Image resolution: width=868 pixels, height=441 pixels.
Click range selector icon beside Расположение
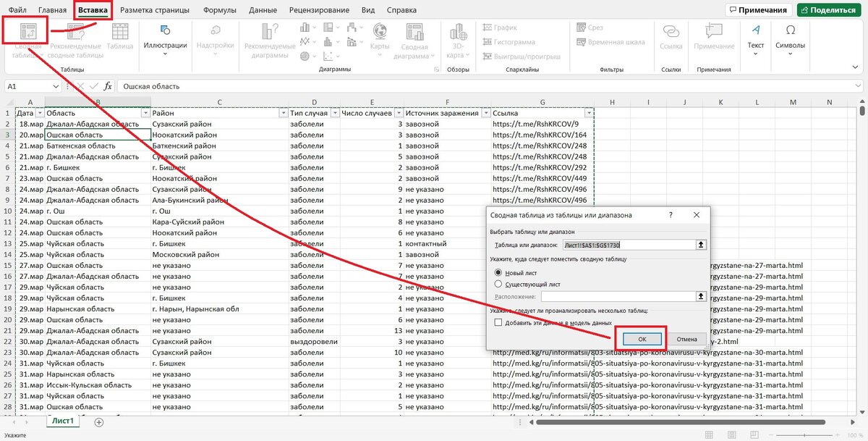[x=700, y=296]
